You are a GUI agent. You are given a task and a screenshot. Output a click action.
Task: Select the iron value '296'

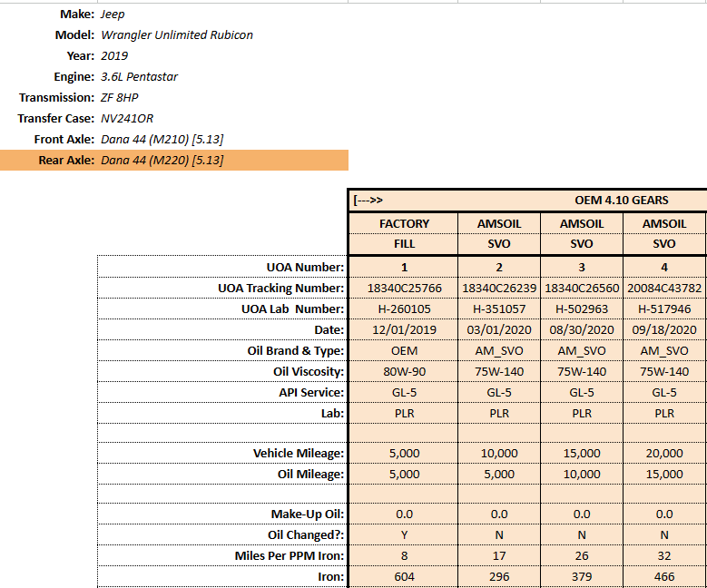(499, 577)
